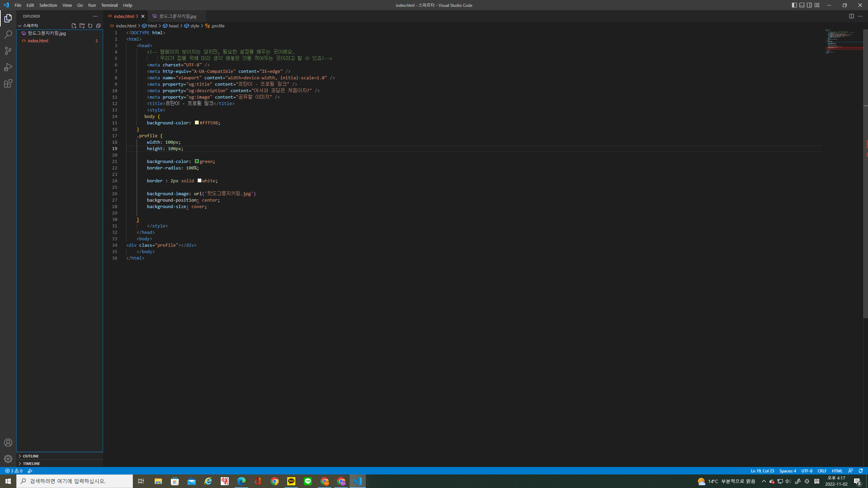Open Explorer views and more actions menu
This screenshot has height=488, width=868.
click(x=95, y=16)
